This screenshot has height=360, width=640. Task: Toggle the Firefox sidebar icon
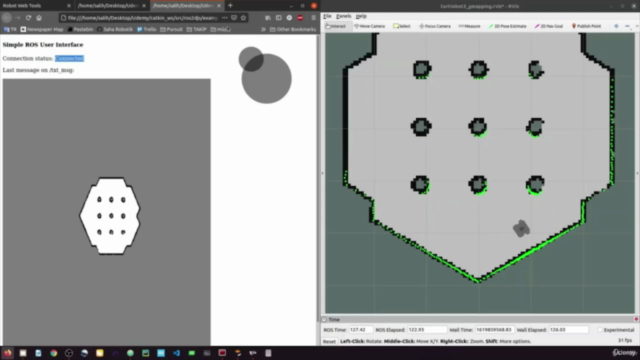click(278, 18)
